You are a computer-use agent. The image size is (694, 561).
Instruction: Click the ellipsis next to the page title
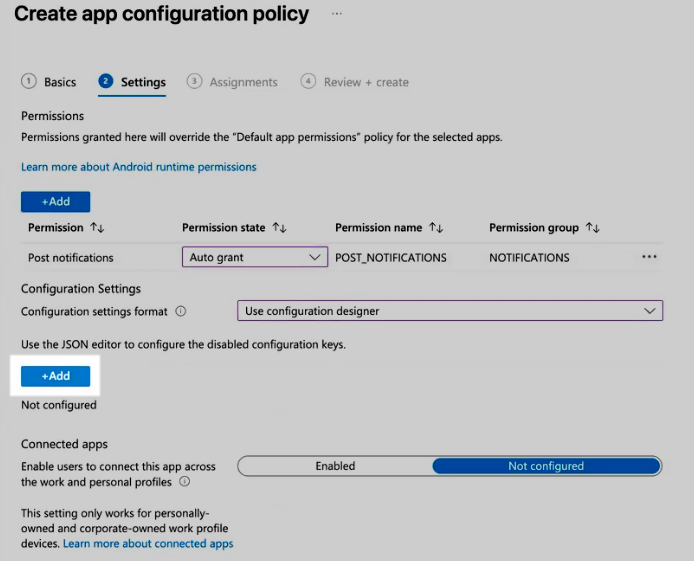[337, 14]
